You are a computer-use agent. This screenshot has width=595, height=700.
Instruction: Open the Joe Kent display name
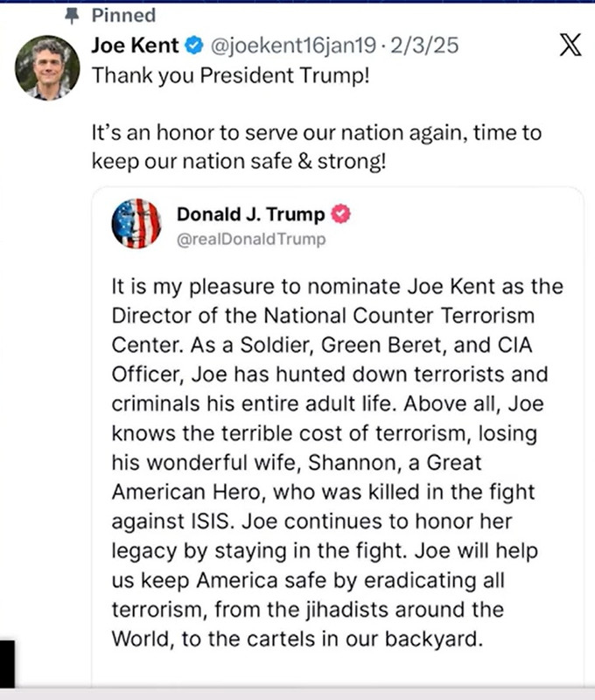click(136, 45)
